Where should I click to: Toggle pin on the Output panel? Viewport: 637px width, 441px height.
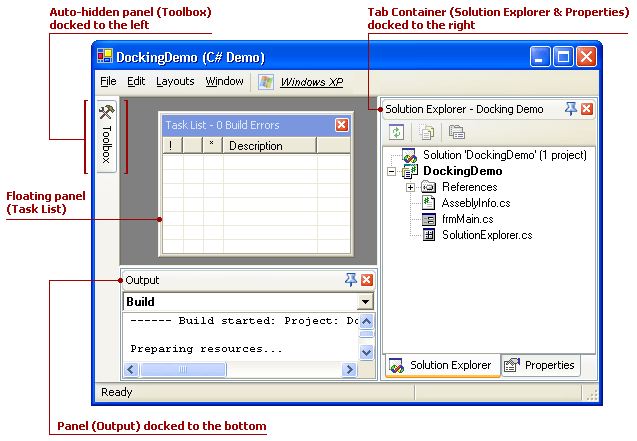[351, 280]
